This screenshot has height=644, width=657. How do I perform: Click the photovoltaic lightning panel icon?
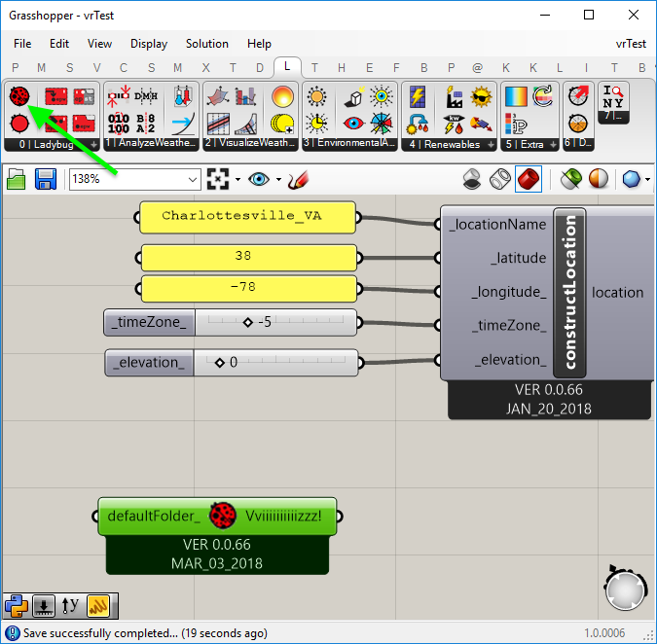point(418,96)
